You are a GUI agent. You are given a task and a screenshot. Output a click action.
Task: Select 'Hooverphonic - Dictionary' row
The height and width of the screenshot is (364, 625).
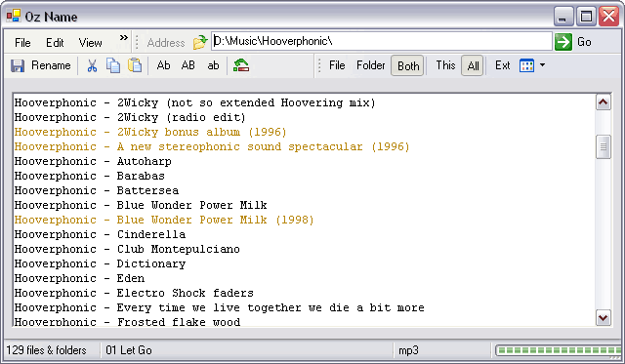pyautogui.click(x=100, y=264)
